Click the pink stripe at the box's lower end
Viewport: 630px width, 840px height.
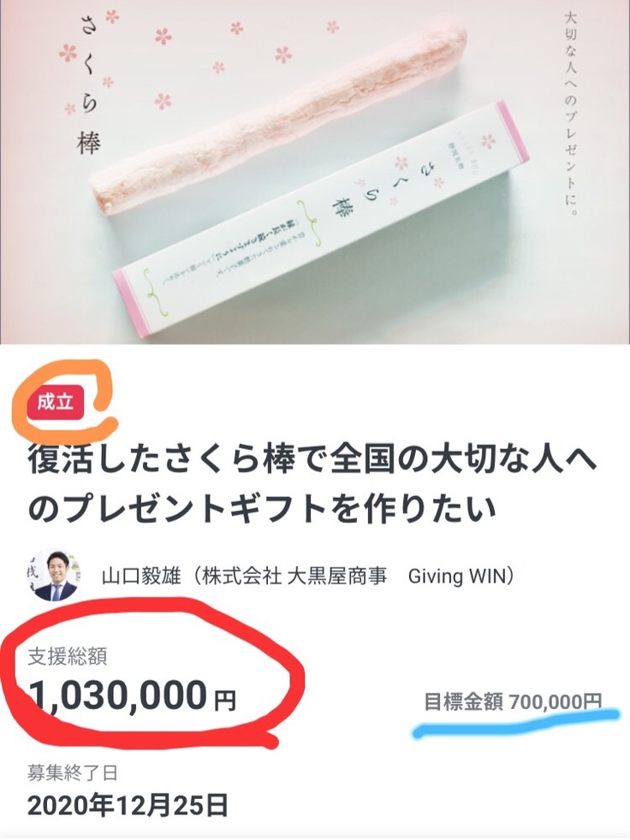pyautogui.click(x=127, y=305)
